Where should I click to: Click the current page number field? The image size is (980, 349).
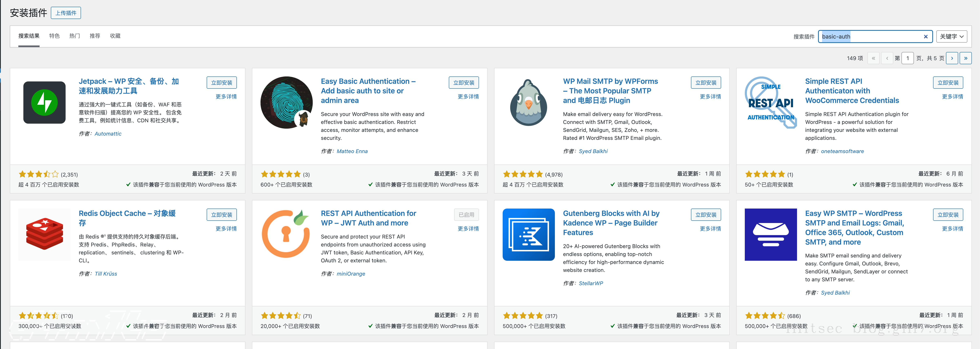(907, 58)
